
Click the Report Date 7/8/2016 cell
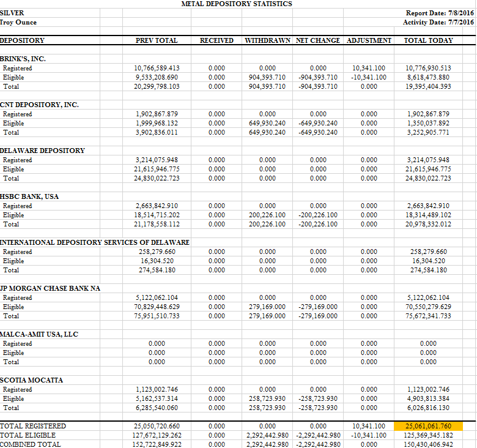tap(440, 13)
